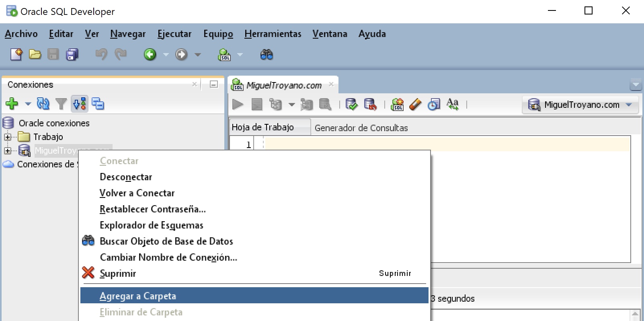This screenshot has width=644, height=321.
Task: Click the Undo arrow icon
Action: 101,54
